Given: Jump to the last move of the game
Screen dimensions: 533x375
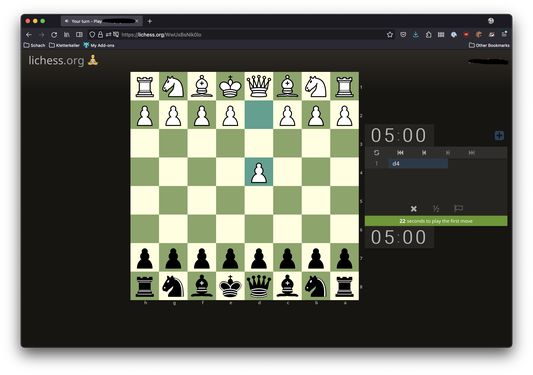Looking at the screenshot, I should tap(471, 153).
